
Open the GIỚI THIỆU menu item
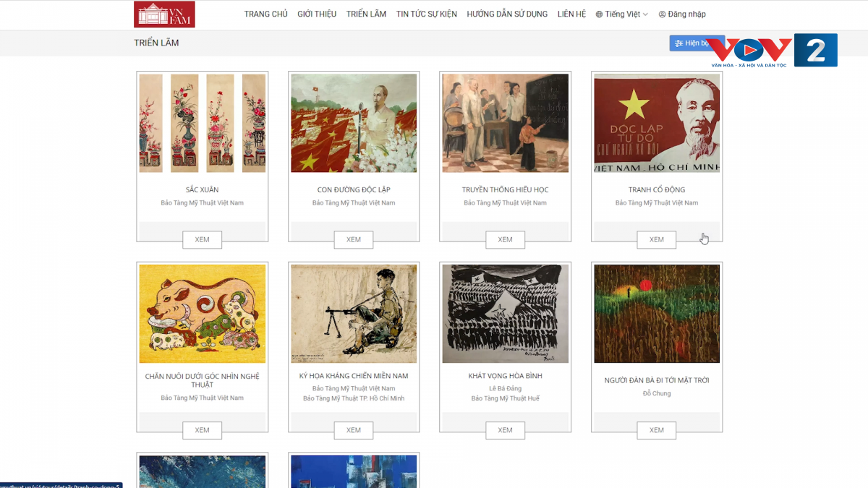click(x=317, y=14)
